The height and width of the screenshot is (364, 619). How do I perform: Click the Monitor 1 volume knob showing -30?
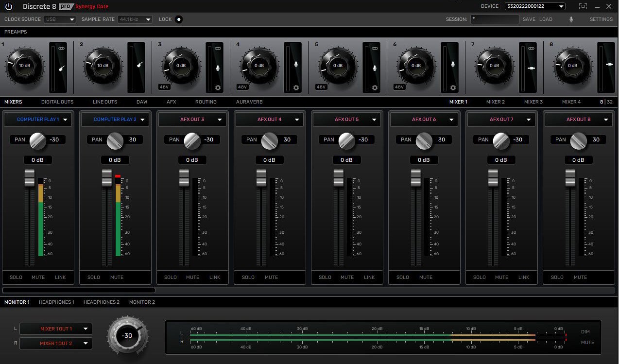point(127,335)
